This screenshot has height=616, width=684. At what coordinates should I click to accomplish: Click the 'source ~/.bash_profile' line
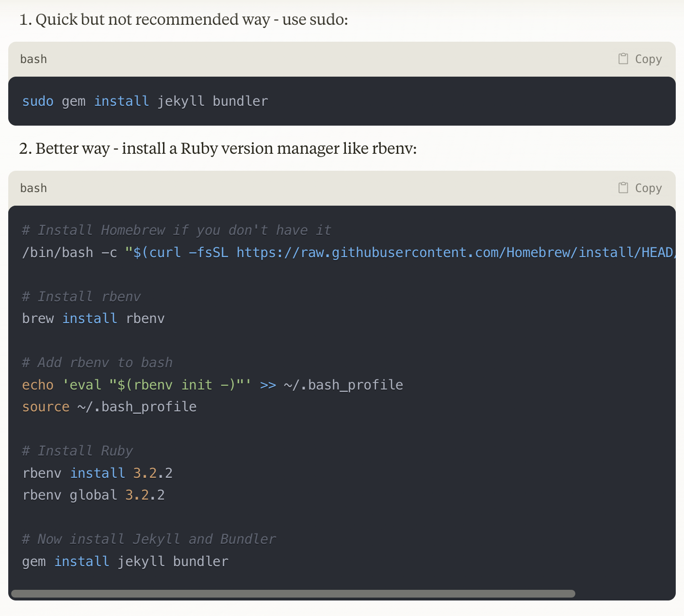pos(109,406)
